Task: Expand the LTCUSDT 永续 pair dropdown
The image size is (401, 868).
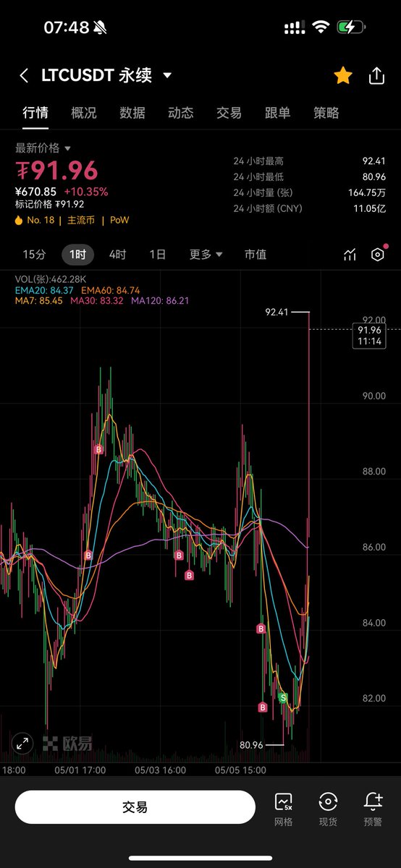Action: [x=167, y=75]
